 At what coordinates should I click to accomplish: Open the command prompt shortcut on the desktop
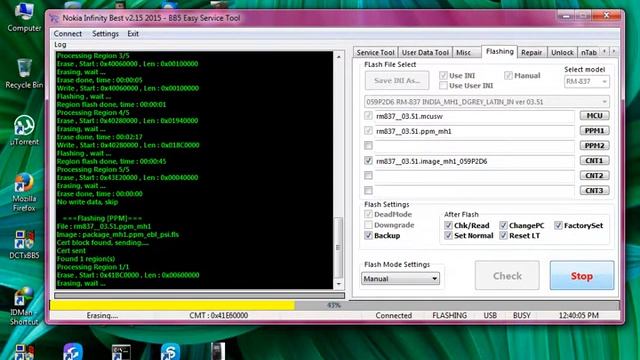pos(121,352)
